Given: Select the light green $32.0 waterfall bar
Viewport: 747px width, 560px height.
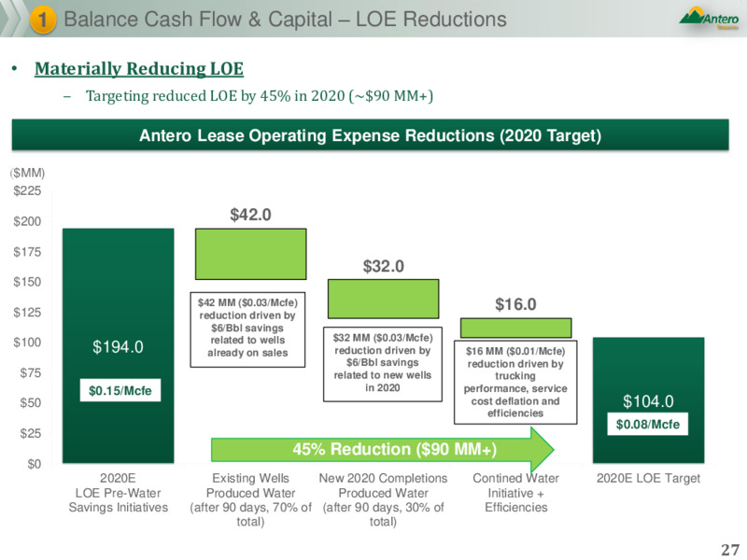Looking at the screenshot, I should pyautogui.click(x=384, y=299).
